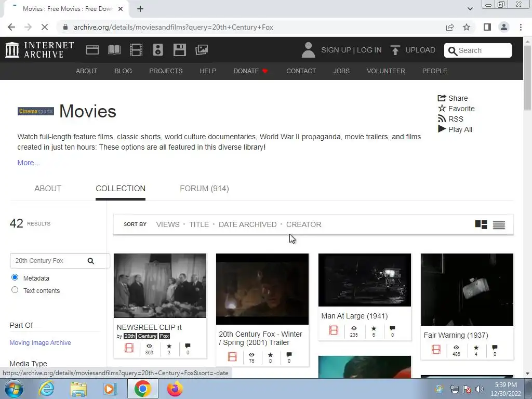
Task: Open tab search dropdown arrow
Action: (470, 9)
